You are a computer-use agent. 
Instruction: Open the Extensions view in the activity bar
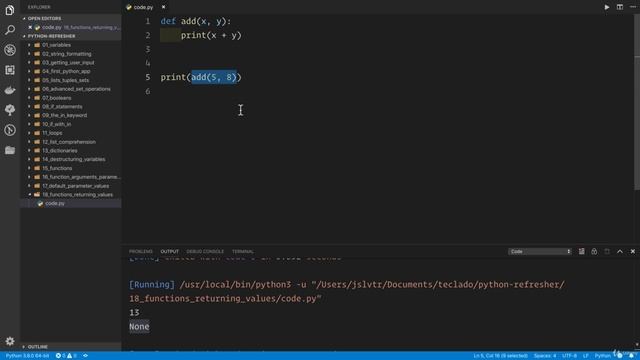click(x=10, y=70)
